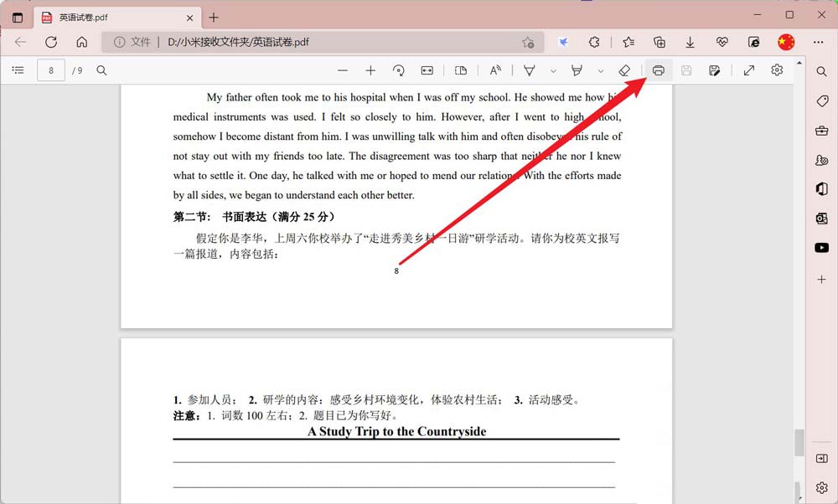Screen dimensions: 838x504
Task: Open a new browser tab
Action: [213, 18]
